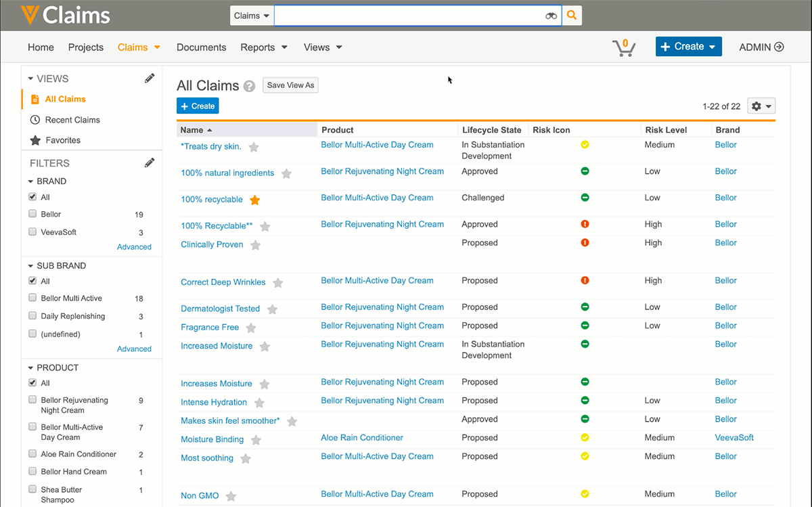Click the orange magnifier search button
This screenshot has width=812, height=507.
[572, 16]
